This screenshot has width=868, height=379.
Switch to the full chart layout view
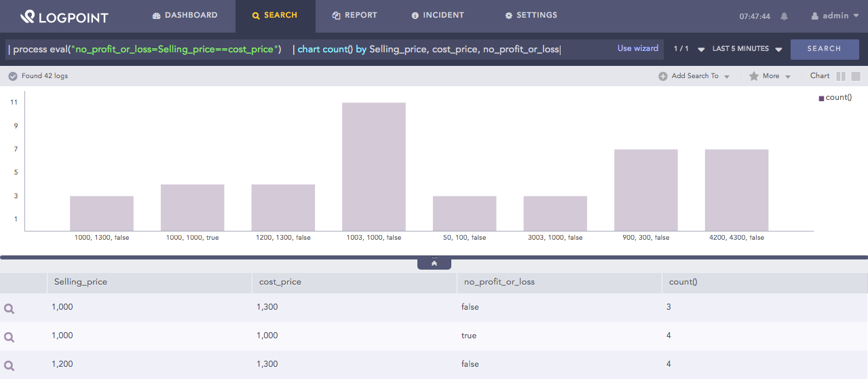click(856, 77)
